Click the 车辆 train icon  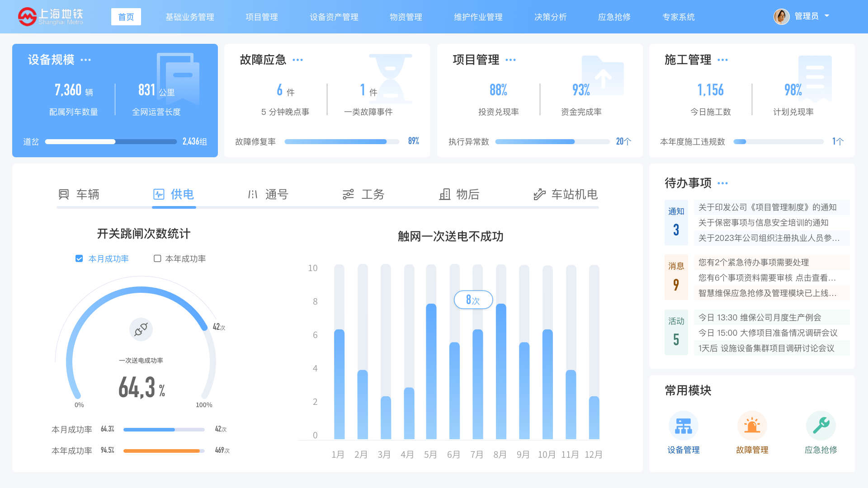[64, 194]
